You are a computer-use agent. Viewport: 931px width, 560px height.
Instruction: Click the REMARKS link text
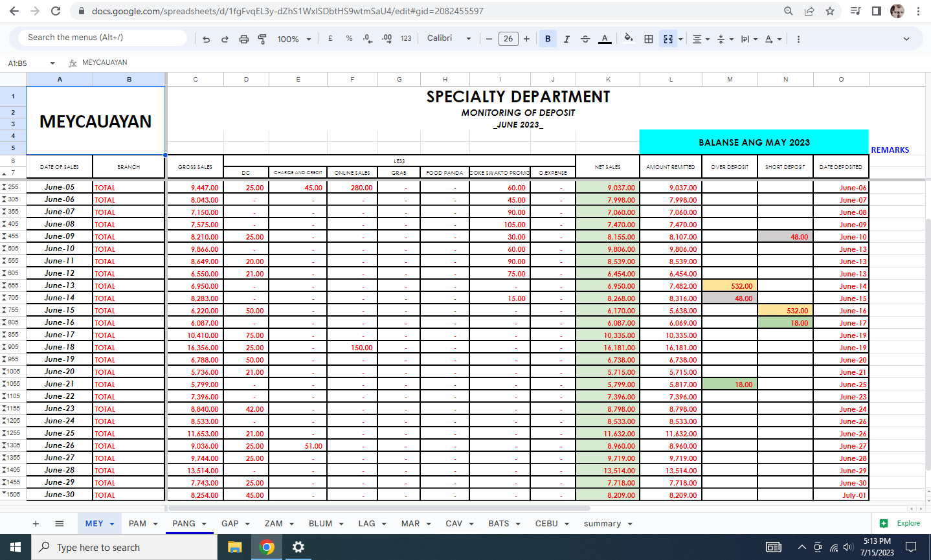tap(890, 150)
